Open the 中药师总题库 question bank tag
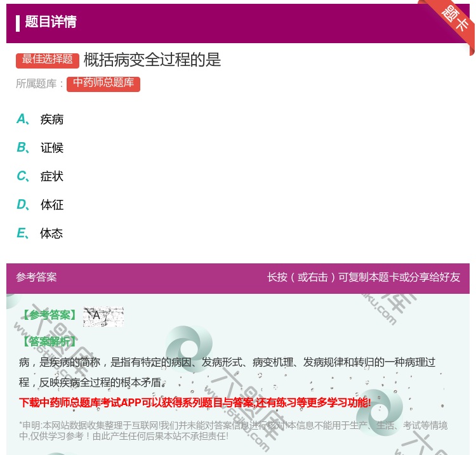Viewport: 476px width, 455px height. pos(103,84)
